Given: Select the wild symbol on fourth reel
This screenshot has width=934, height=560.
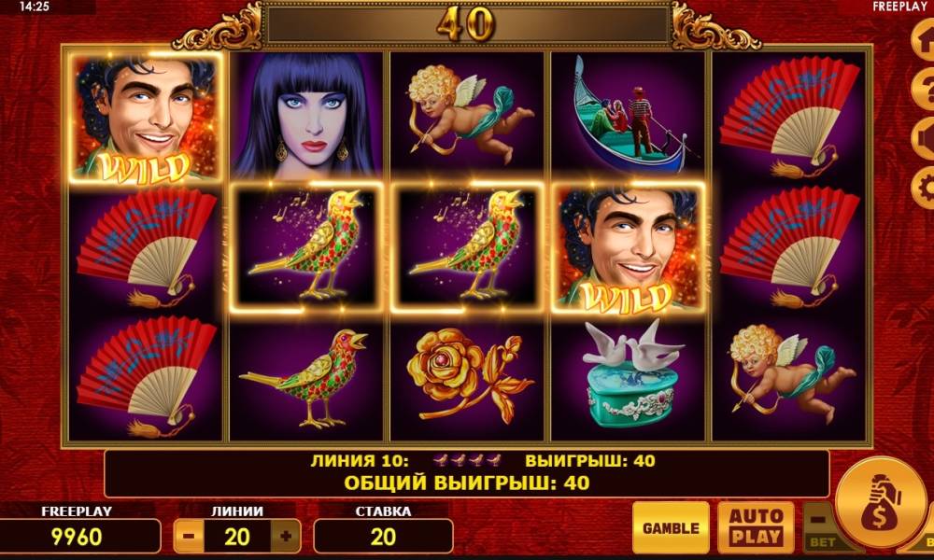Looking at the screenshot, I should tap(629, 247).
